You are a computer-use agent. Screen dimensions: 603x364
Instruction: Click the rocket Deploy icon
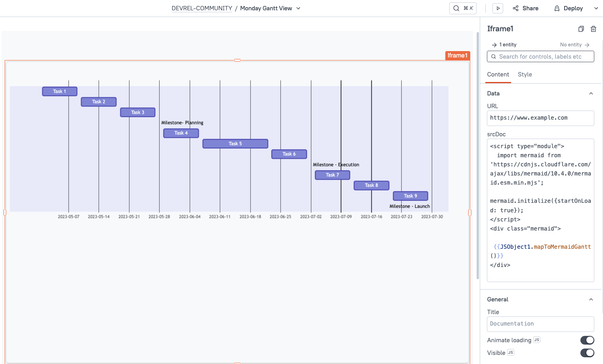557,8
